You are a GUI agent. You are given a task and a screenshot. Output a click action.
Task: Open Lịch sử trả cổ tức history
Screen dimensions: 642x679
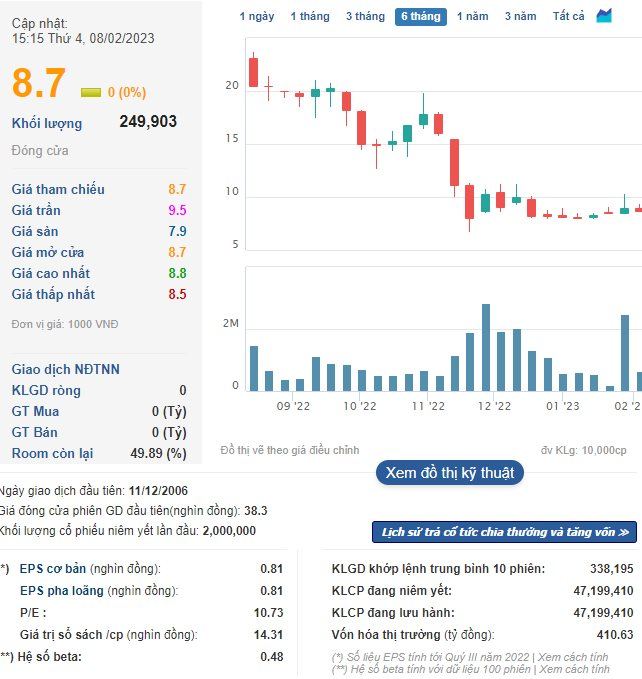coord(504,532)
